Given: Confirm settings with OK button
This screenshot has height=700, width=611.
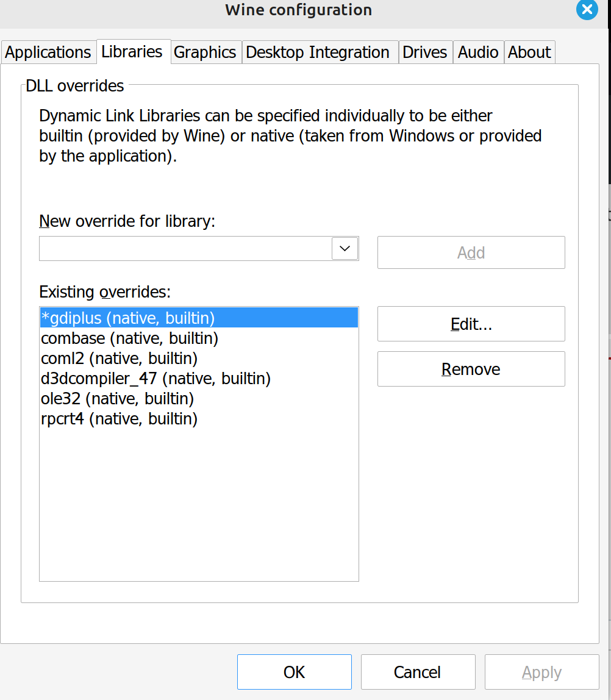Looking at the screenshot, I should (x=295, y=672).
